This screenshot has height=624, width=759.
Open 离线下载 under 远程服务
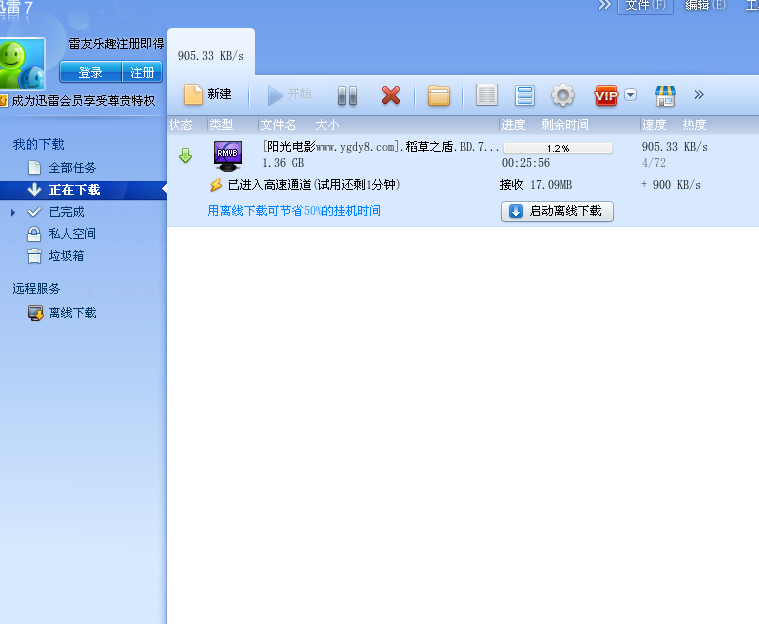pos(72,313)
